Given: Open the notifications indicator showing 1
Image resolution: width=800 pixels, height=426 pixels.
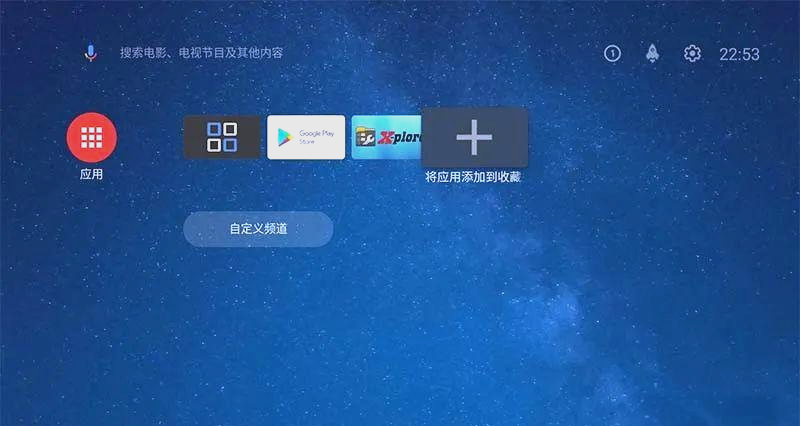Looking at the screenshot, I should pyautogui.click(x=612, y=54).
